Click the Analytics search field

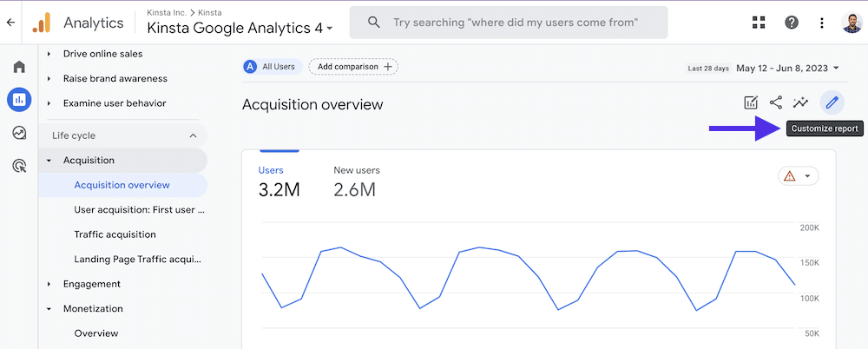click(x=512, y=23)
